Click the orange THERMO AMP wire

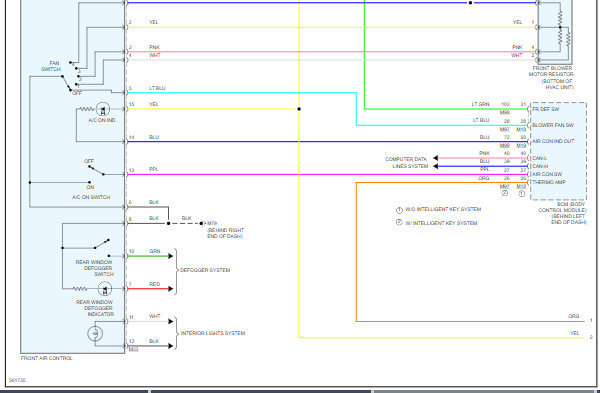click(356, 252)
